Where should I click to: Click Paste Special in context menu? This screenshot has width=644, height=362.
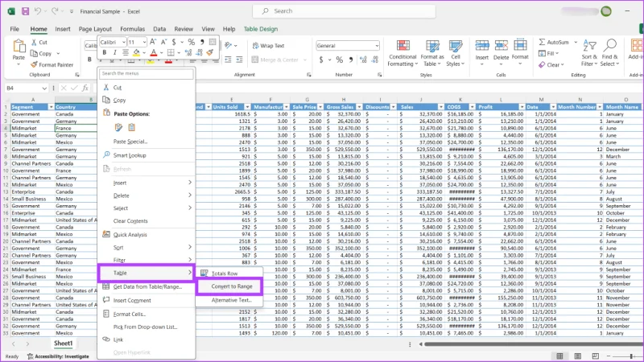(147, 142)
